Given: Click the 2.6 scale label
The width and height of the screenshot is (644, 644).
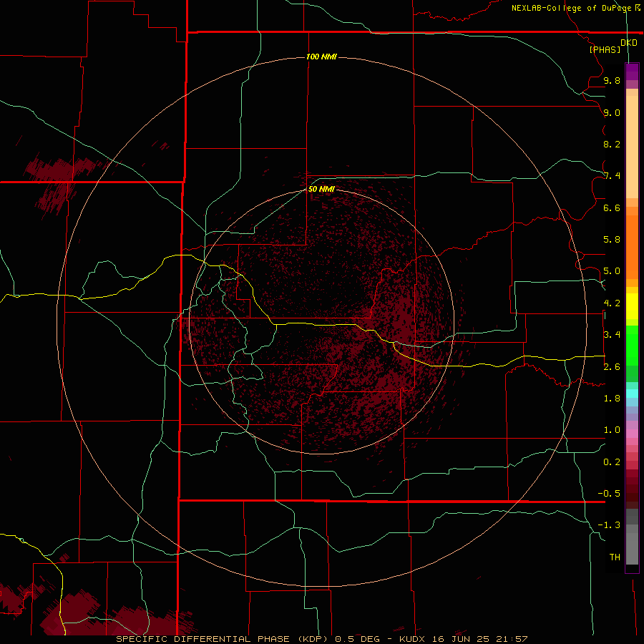Looking at the screenshot, I should (x=612, y=367).
